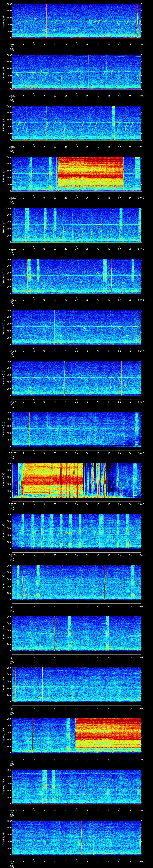Click the '25:00' end-time axis label
The width and height of the screenshot is (153, 868).
[x=141, y=453]
